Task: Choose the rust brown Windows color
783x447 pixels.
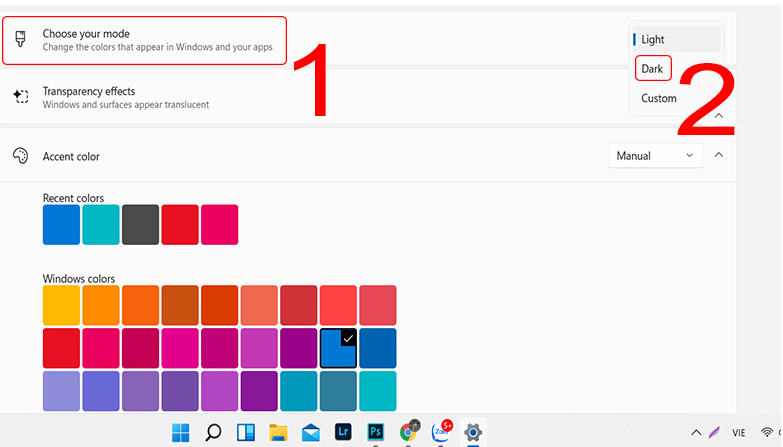Action: click(180, 305)
